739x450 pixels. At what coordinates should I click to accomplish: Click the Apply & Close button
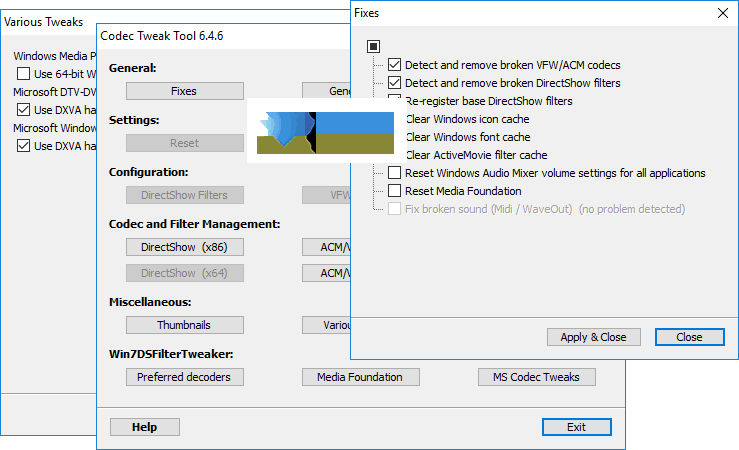pos(593,337)
